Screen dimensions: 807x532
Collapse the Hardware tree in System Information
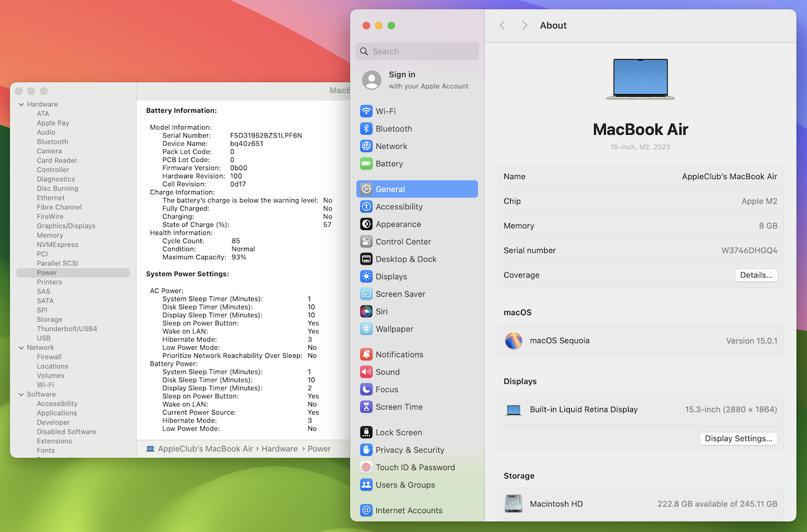21,105
